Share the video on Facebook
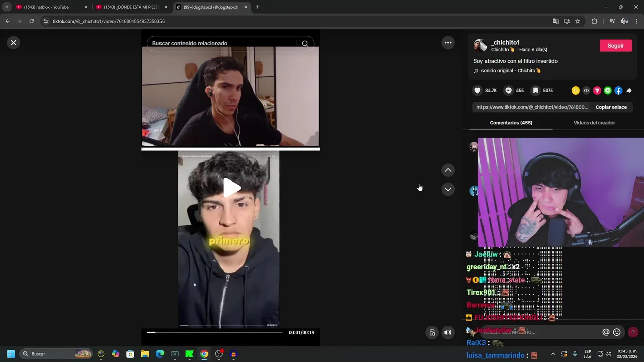The height and width of the screenshot is (362, 644). click(618, 90)
